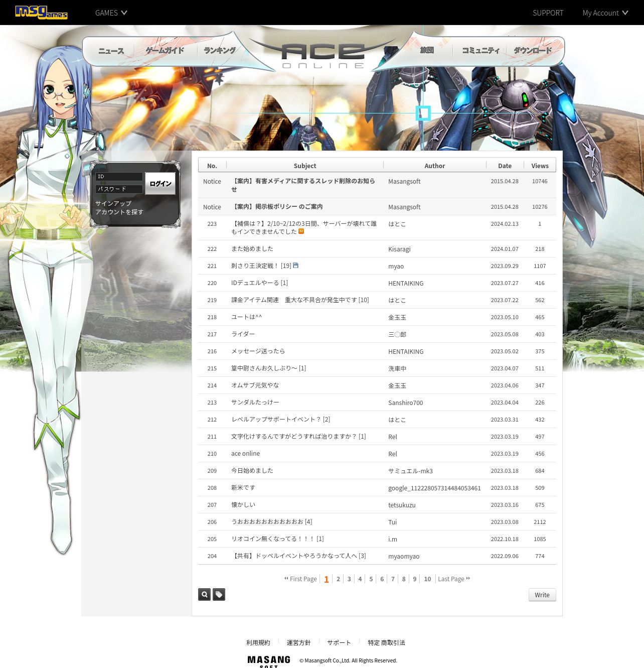Click author myaomyao
The image size is (644, 668).
click(404, 557)
